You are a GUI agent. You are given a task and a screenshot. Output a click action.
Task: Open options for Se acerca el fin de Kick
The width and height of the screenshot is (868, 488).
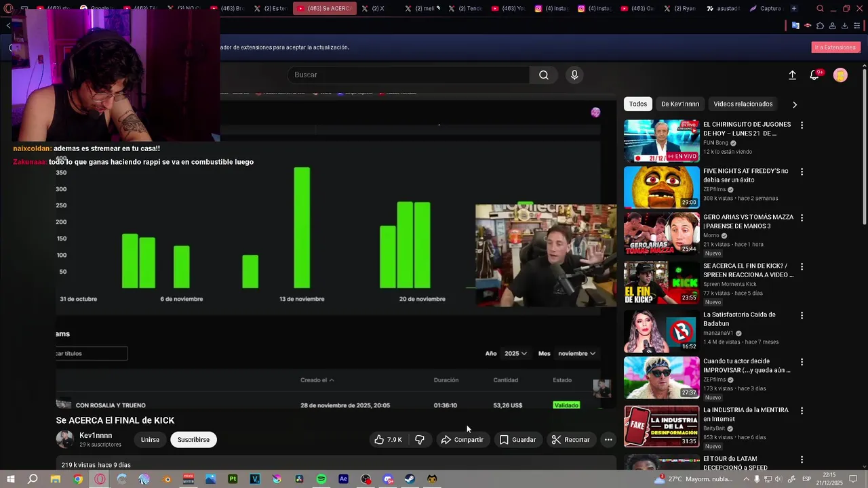(802, 267)
